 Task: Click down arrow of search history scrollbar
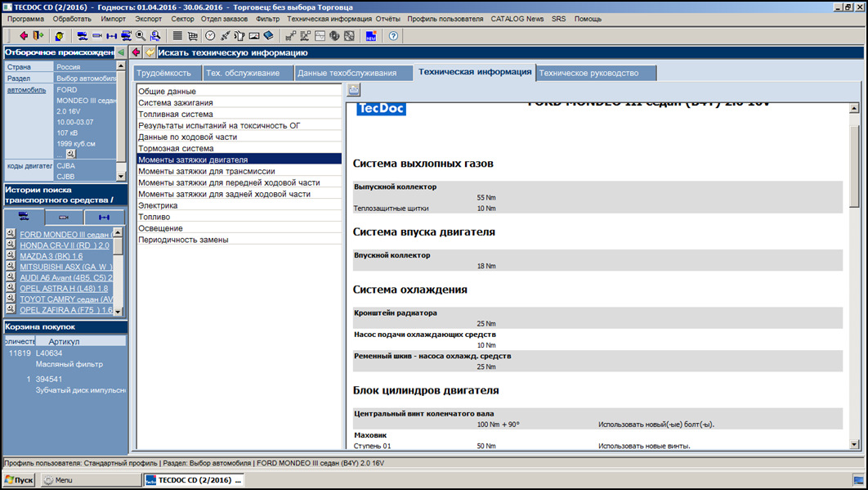click(x=118, y=311)
